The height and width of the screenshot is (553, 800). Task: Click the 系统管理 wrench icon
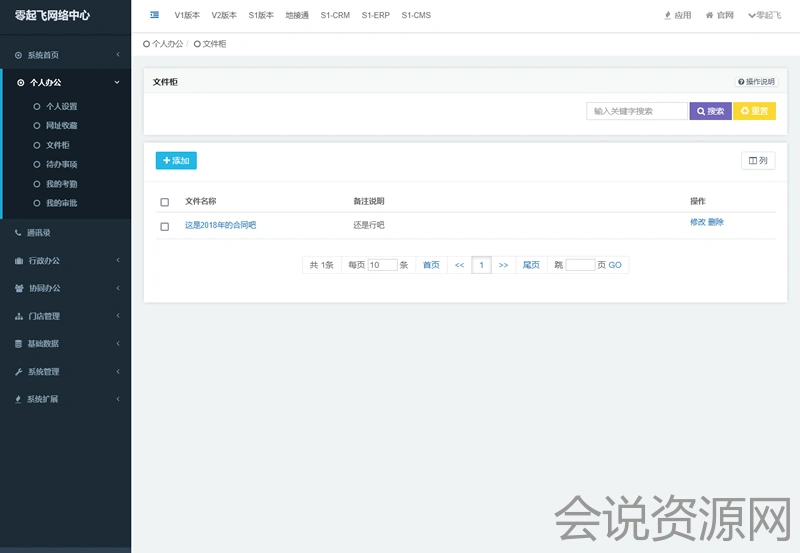pyautogui.click(x=19, y=372)
